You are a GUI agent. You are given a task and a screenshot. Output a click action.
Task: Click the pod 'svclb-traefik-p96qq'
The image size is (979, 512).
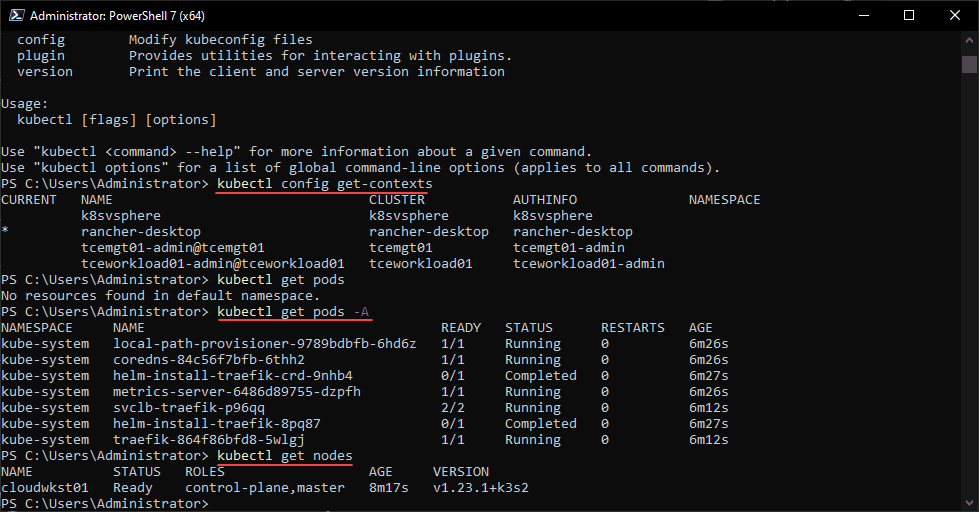[x=189, y=408]
